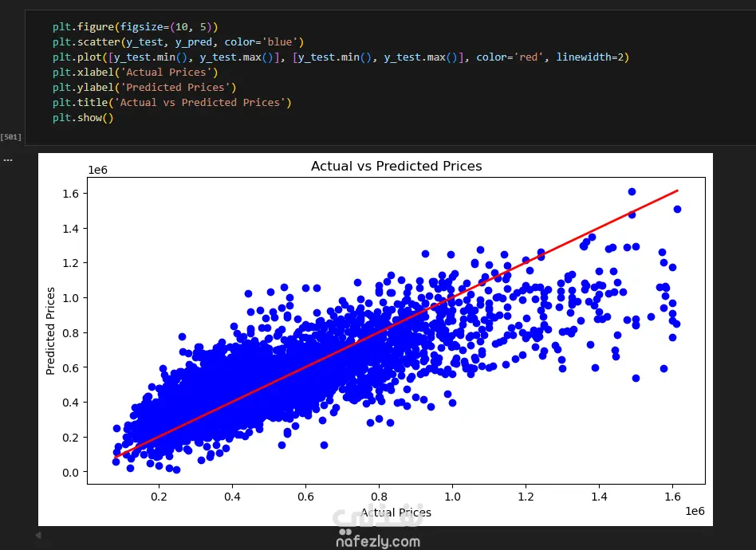The image size is (756, 550).
Task: Click the left scroll arrow below the output
Action: [x=38, y=535]
